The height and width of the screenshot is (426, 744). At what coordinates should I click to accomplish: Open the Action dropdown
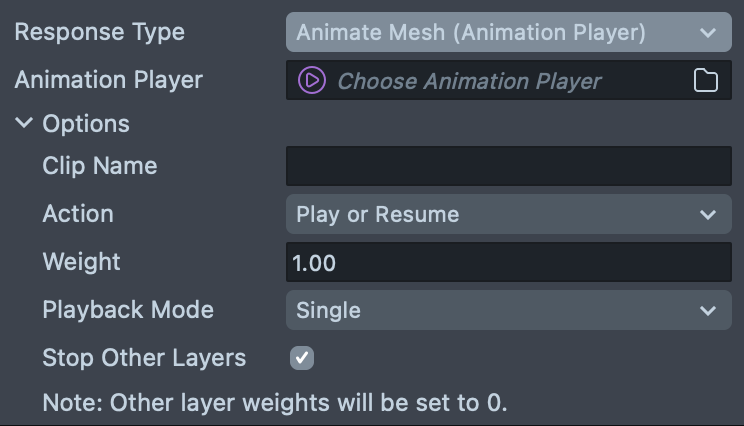pos(507,214)
